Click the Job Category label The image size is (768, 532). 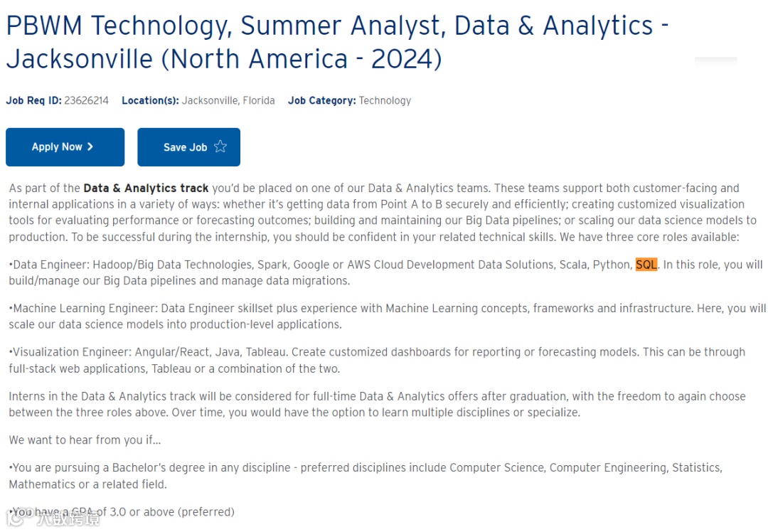321,101
